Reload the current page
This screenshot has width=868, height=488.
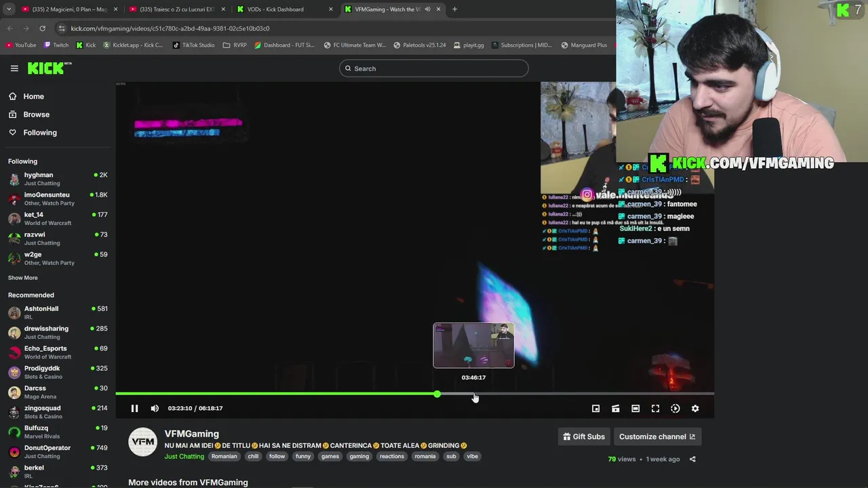pyautogui.click(x=42, y=28)
